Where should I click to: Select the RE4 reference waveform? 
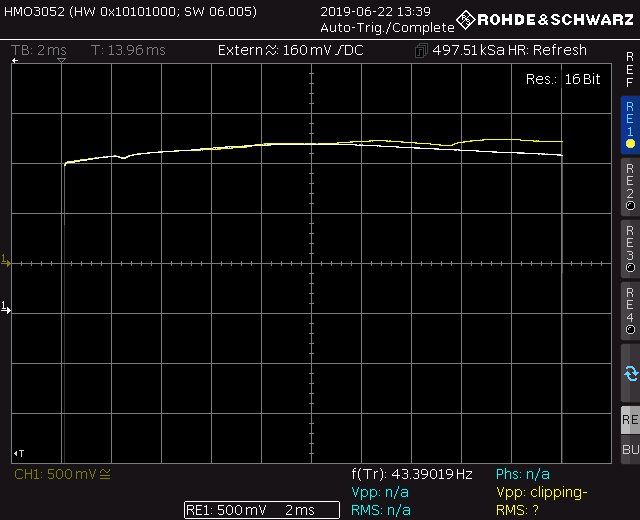click(629, 311)
